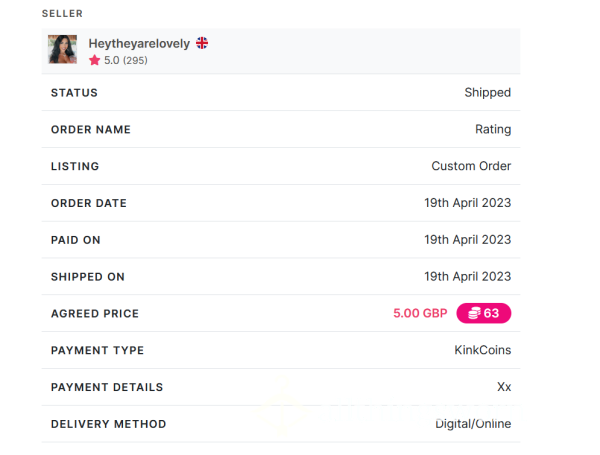Select the 5.00 GBP price
Image resolution: width=600 pixels, height=455 pixels.
420,313
